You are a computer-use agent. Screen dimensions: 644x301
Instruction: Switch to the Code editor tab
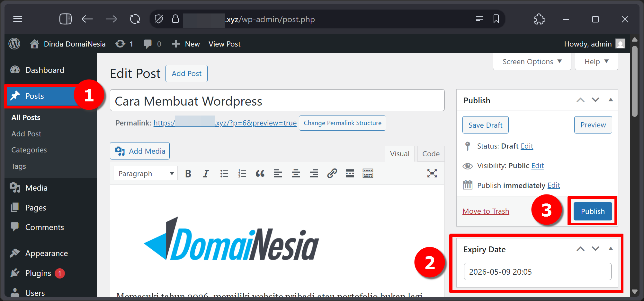pyautogui.click(x=431, y=154)
